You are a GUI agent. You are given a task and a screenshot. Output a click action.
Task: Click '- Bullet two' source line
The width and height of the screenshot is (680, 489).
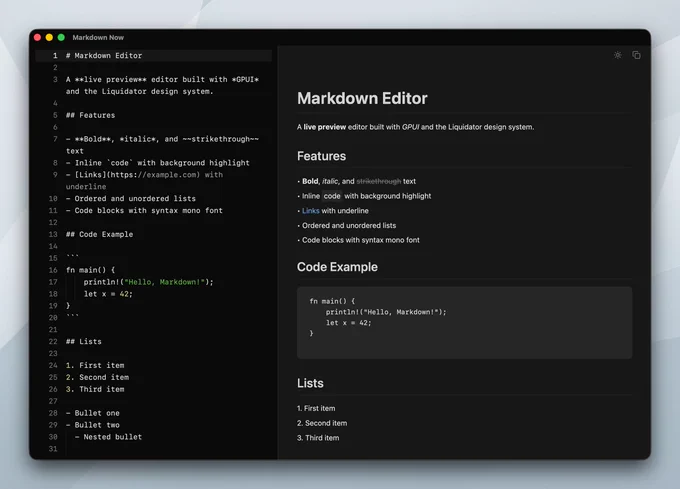pos(93,425)
